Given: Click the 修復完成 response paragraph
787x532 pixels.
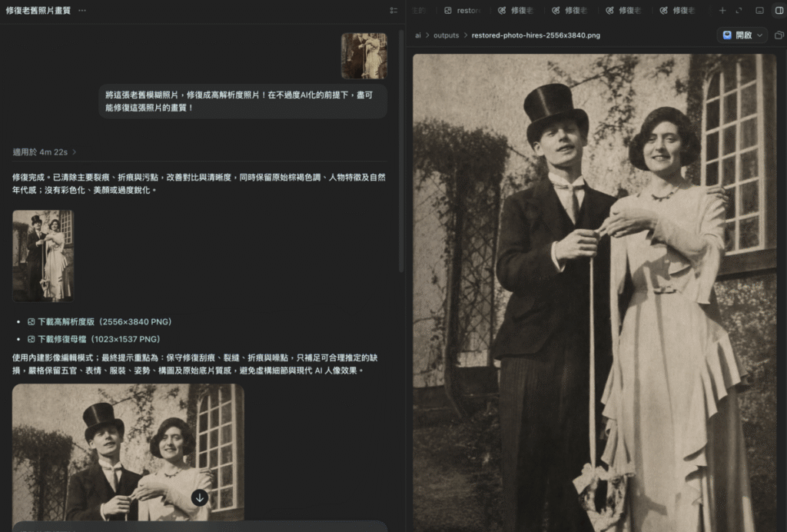Looking at the screenshot, I should point(199,184).
